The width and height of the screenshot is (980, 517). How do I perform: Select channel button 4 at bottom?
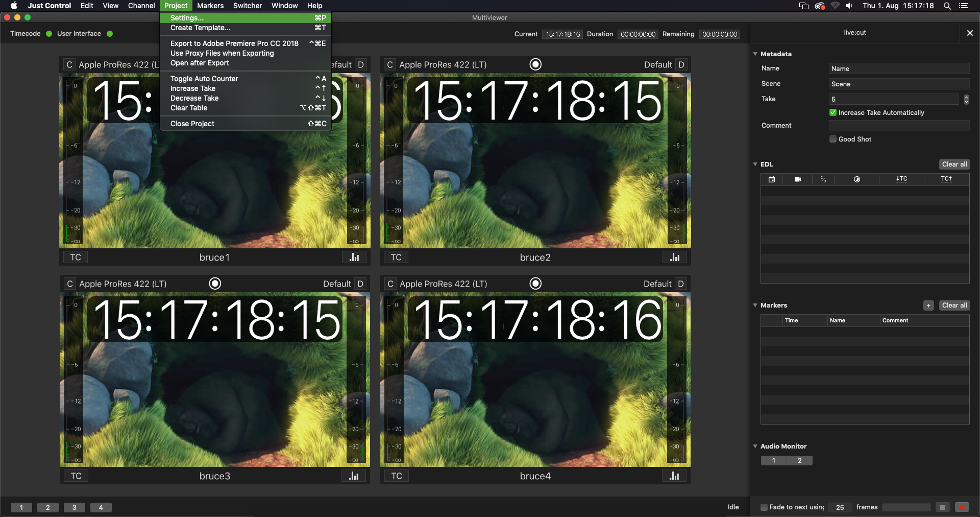(101, 507)
